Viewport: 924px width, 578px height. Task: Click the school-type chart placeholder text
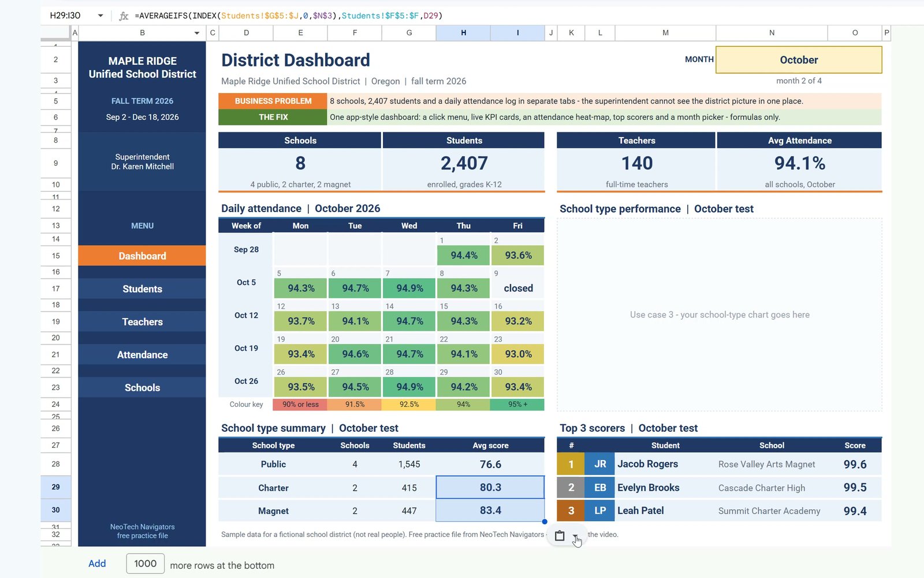pyautogui.click(x=720, y=315)
